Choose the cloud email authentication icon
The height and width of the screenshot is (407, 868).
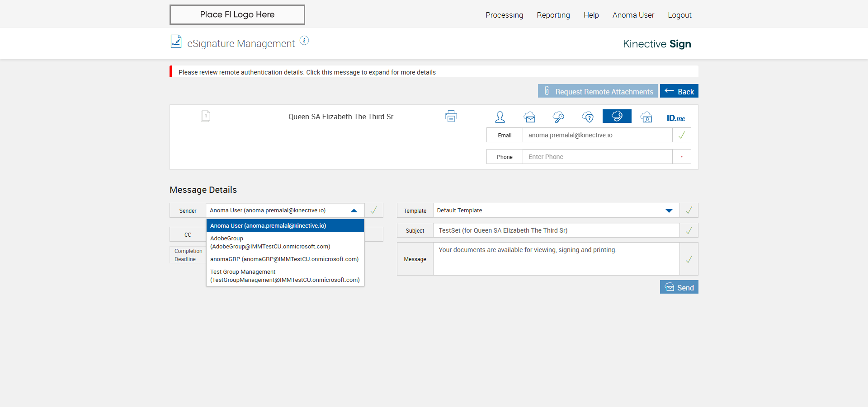tap(530, 117)
